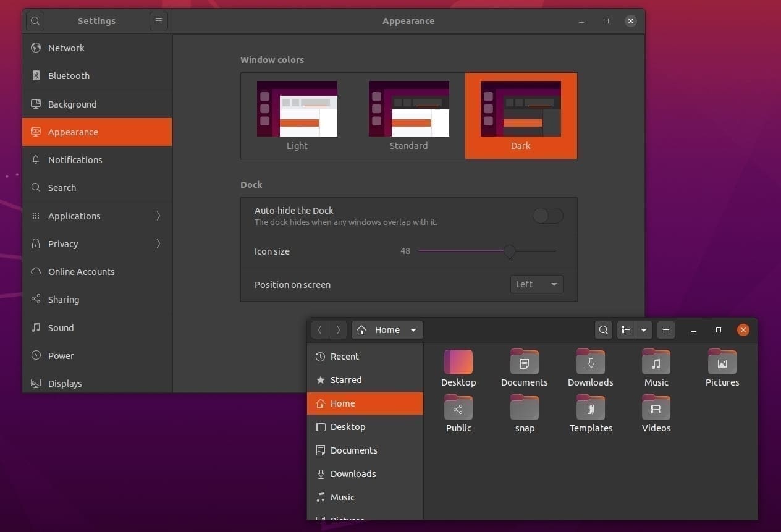781x532 pixels.
Task: Go back with Files back arrow
Action: 320,330
